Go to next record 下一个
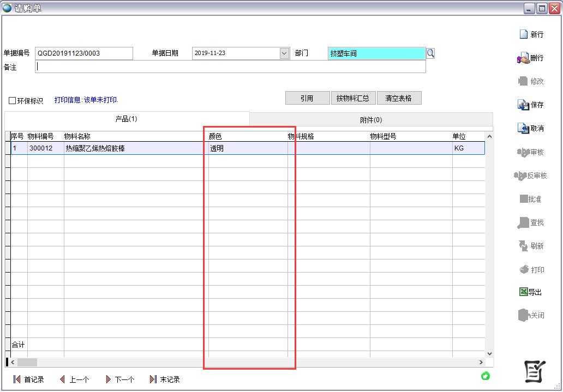This screenshot has width=563, height=392. 108,379
